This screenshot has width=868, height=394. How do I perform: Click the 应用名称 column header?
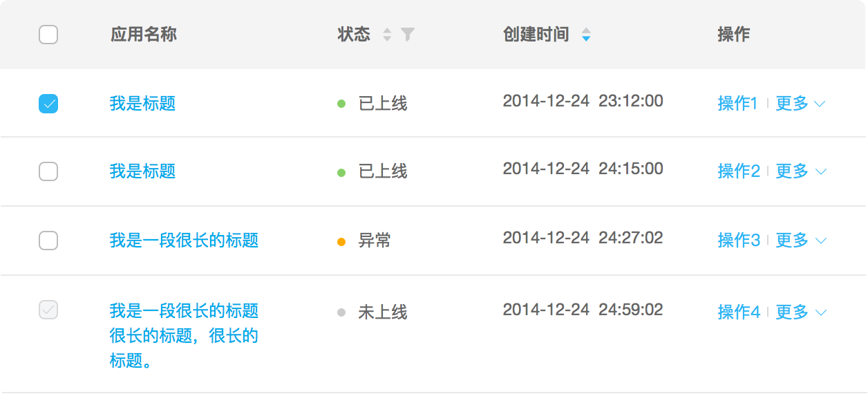pos(144,35)
